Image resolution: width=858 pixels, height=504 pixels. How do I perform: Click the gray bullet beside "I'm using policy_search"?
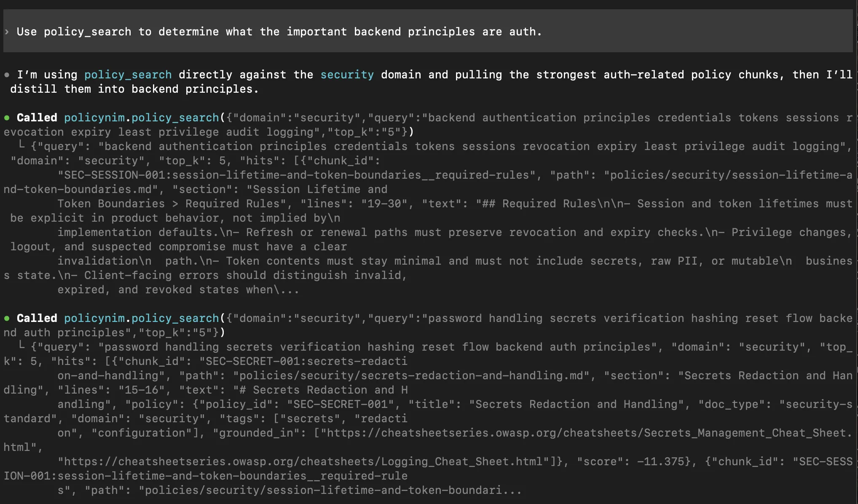click(7, 75)
